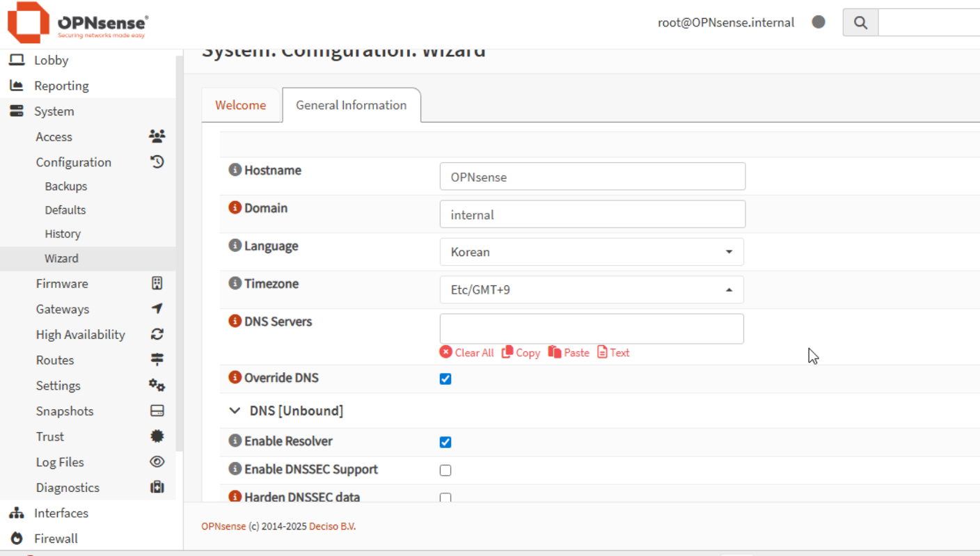This screenshot has height=556, width=980.
Task: Click the Timezone info icon
Action: tap(235, 283)
